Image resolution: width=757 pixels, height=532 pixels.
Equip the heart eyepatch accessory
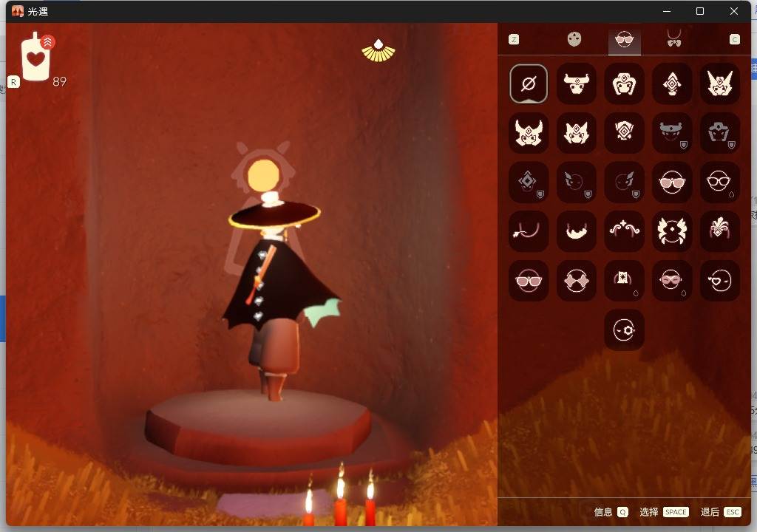[720, 281]
